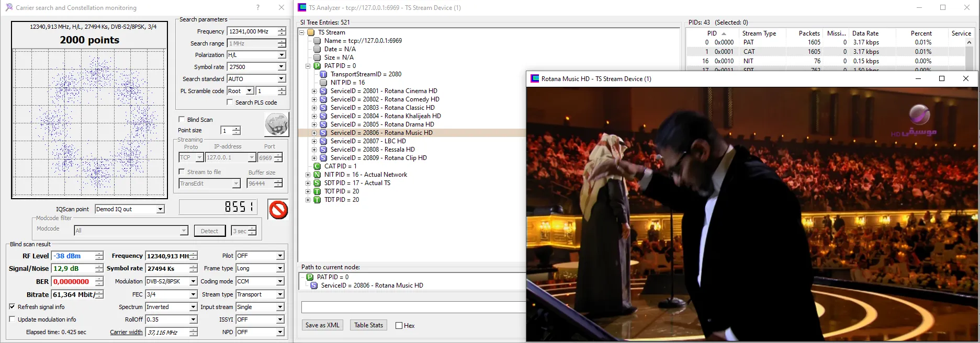Click the TS Stream folder icon
The image size is (980, 343).
[311, 32]
